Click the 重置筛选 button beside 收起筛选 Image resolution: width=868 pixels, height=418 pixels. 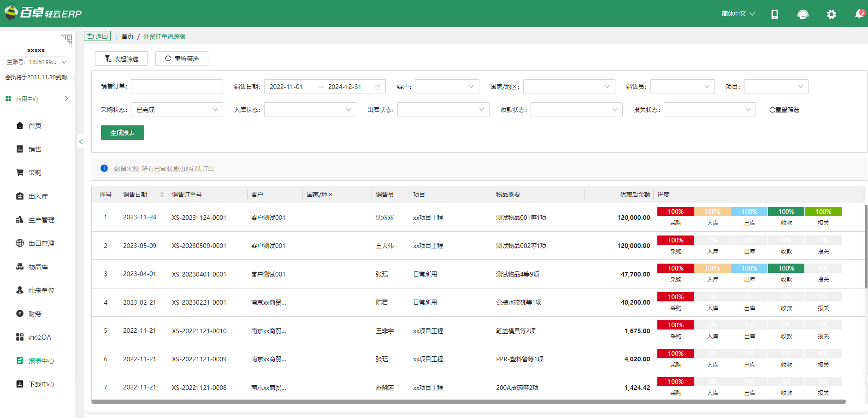[x=182, y=59]
